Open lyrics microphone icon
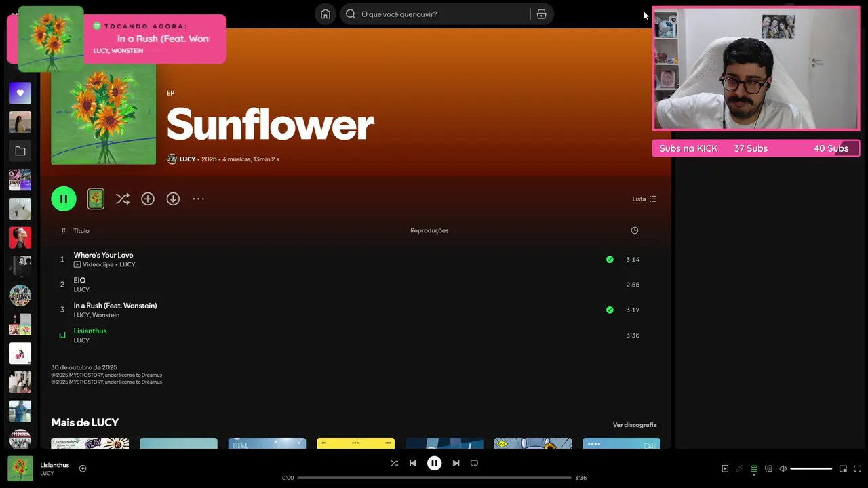 pyautogui.click(x=739, y=468)
